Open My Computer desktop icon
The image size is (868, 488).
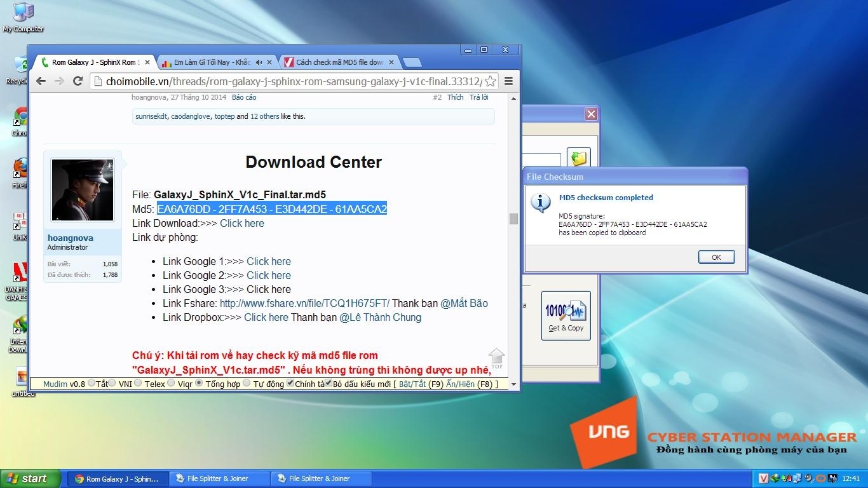click(x=23, y=17)
